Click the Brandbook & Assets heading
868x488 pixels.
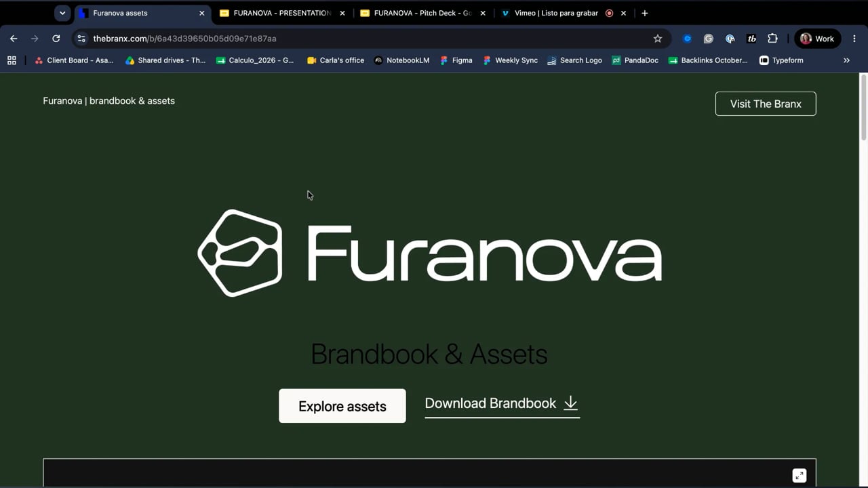click(429, 354)
